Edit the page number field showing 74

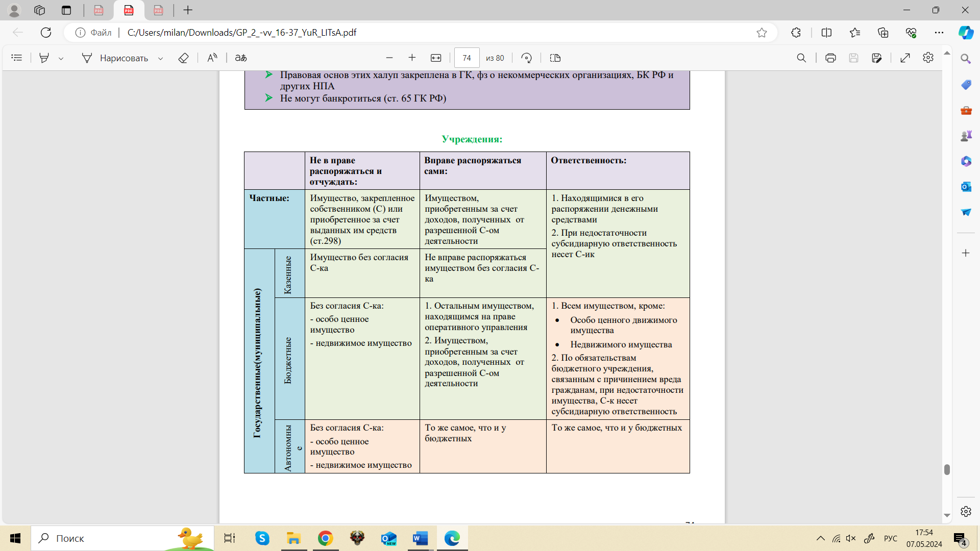[x=467, y=58]
